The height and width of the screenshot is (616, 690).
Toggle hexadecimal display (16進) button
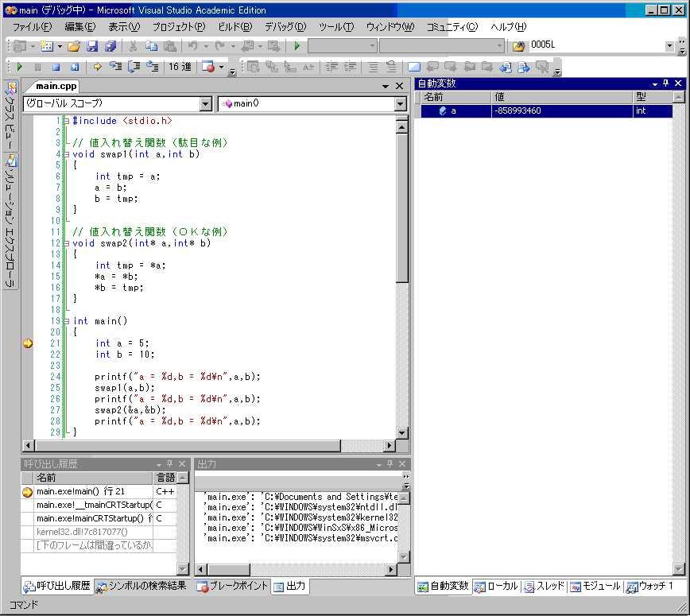click(180, 67)
